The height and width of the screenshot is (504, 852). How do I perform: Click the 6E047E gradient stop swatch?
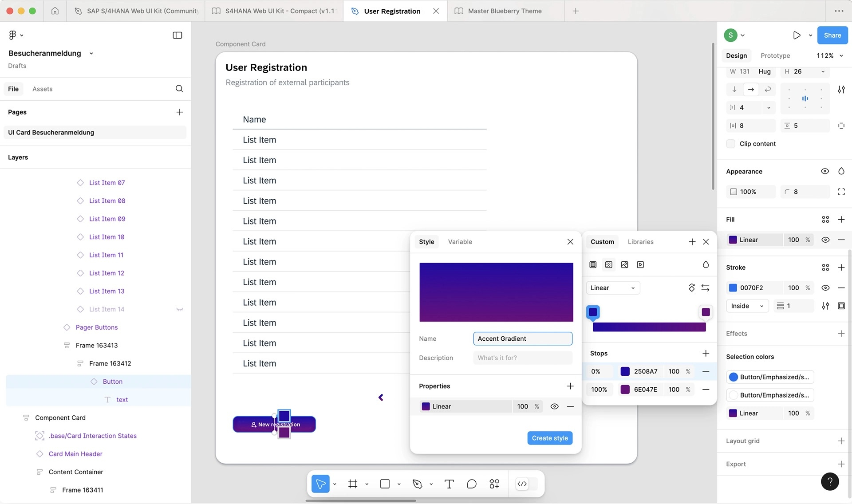625,390
